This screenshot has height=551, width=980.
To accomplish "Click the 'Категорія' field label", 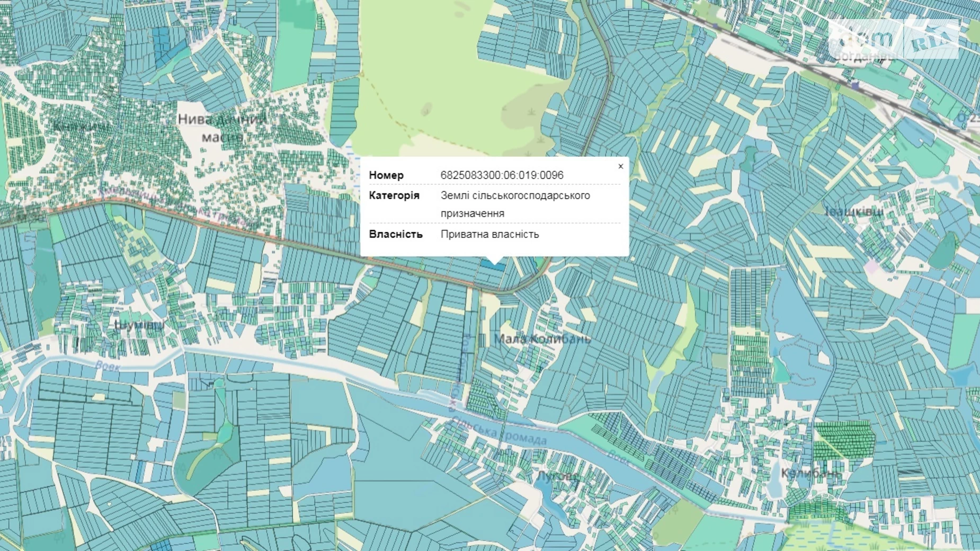I will (x=394, y=195).
